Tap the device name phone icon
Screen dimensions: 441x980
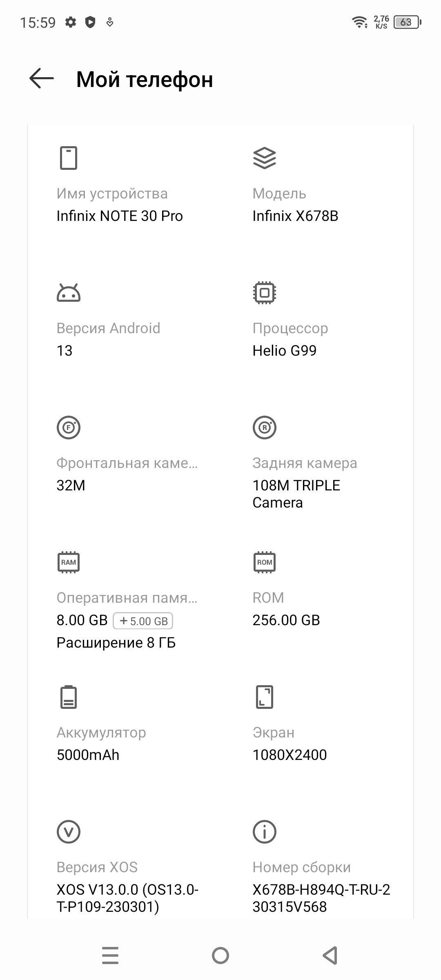pyautogui.click(x=69, y=158)
